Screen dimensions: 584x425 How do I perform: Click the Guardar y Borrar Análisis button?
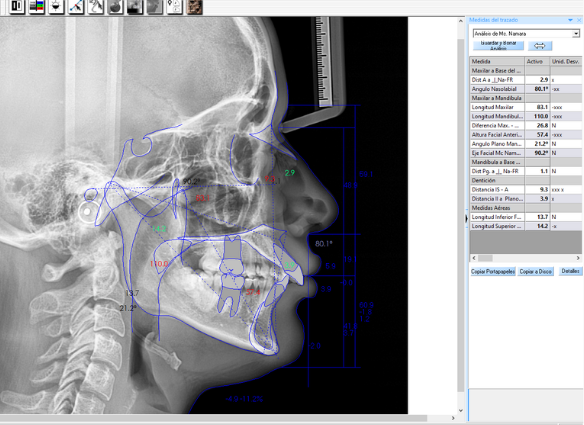pos(498,46)
